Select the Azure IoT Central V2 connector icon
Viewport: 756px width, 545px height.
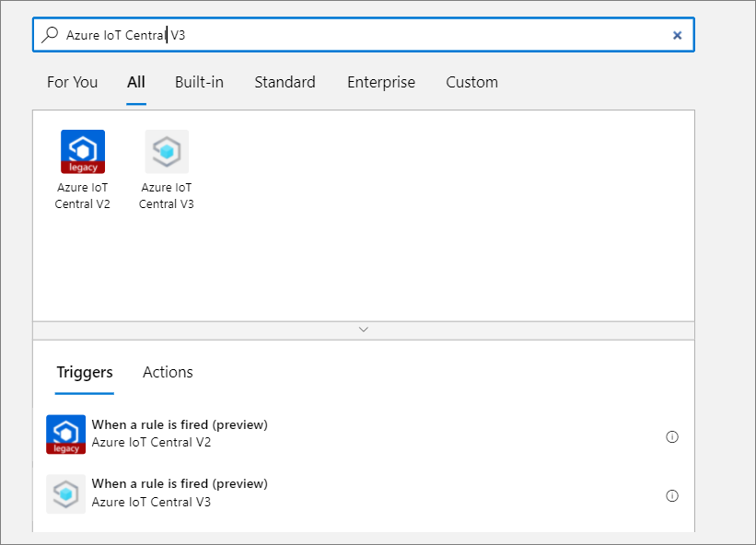pyautogui.click(x=82, y=151)
